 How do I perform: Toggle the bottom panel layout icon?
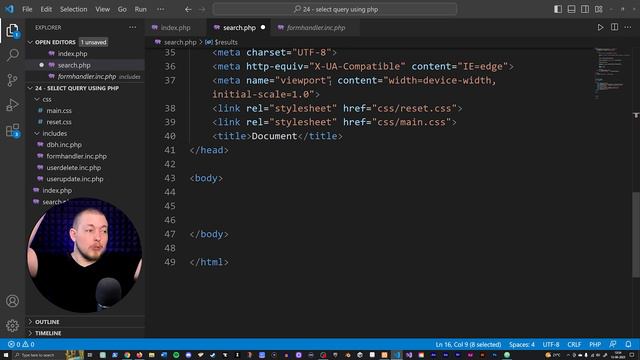point(571,9)
